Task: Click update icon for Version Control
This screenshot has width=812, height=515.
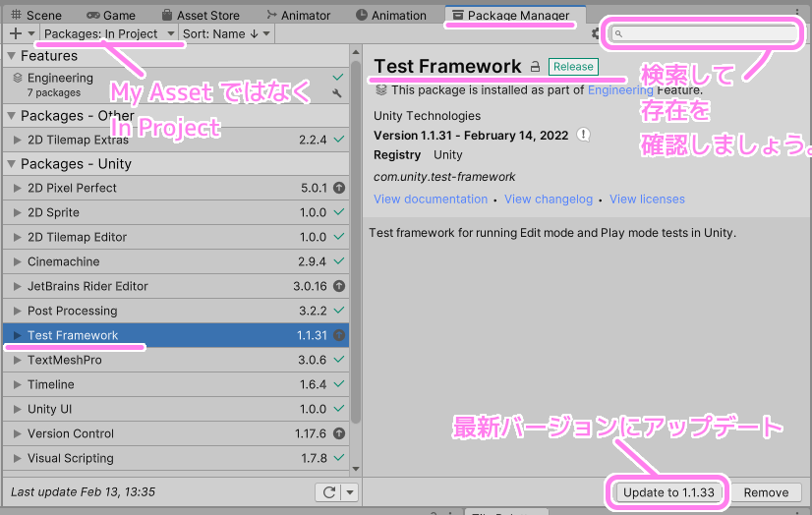Action: click(339, 433)
